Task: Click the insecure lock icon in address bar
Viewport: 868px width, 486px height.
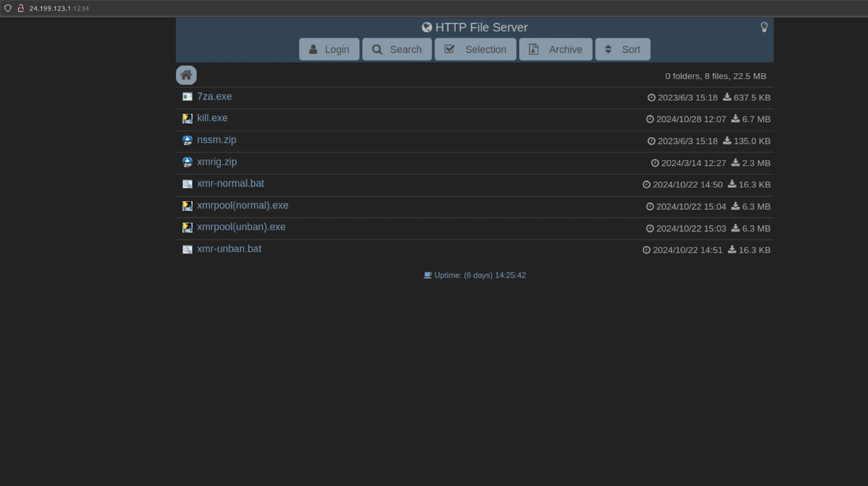Action: coord(21,8)
